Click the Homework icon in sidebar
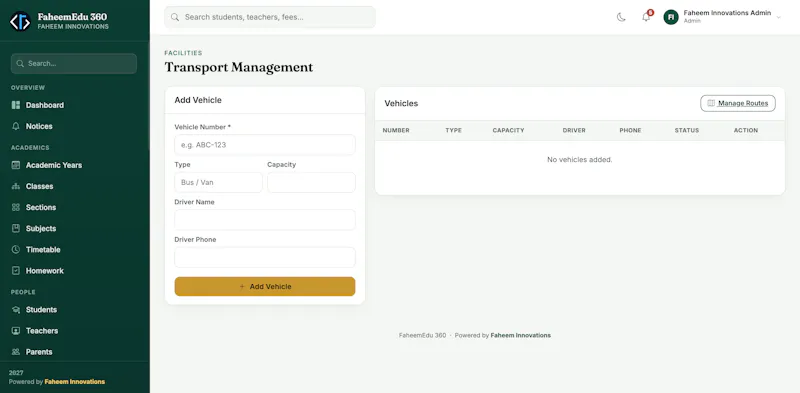Image resolution: width=800 pixels, height=393 pixels. click(16, 271)
